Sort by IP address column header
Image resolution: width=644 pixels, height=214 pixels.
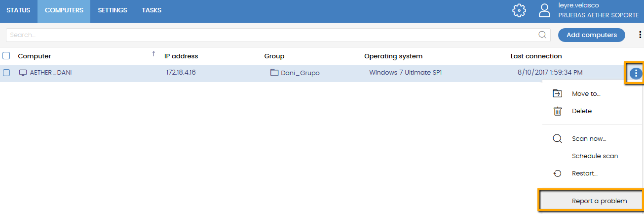click(181, 56)
